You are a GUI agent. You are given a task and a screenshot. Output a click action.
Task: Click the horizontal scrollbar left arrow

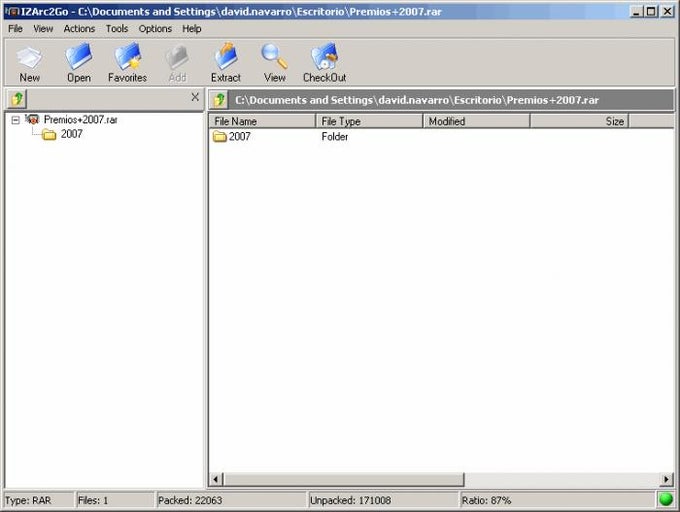click(x=215, y=479)
